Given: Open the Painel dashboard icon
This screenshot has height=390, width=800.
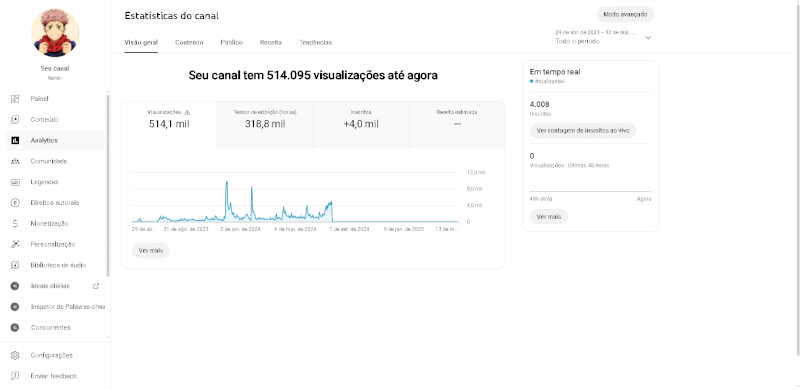Looking at the screenshot, I should 15,99.
